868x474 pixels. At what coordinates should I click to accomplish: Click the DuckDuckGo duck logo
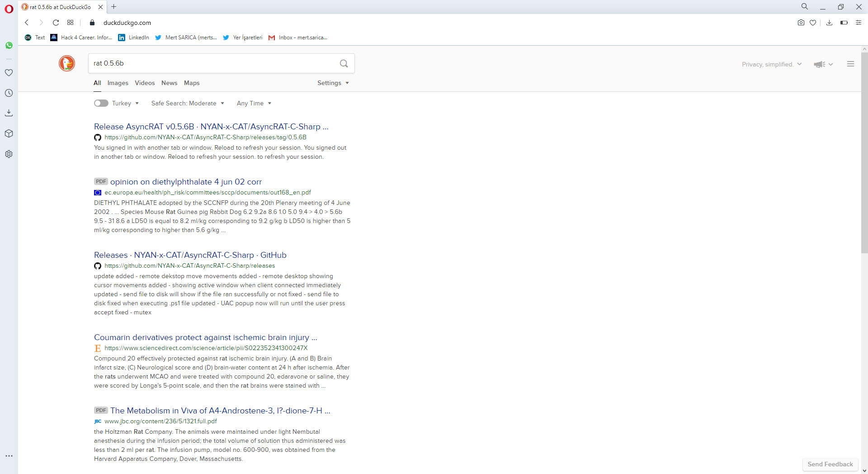click(x=67, y=63)
